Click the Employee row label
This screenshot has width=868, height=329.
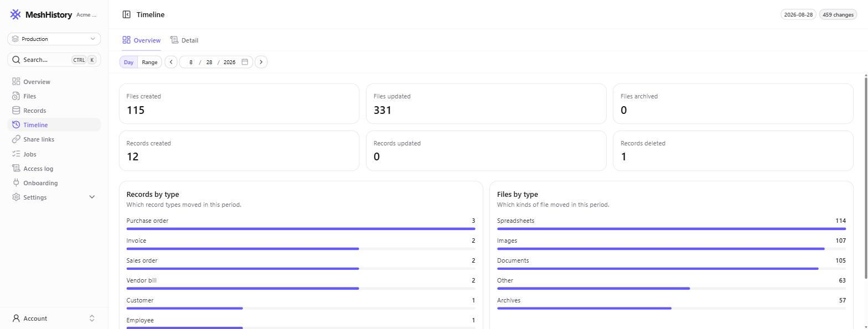[140, 320]
